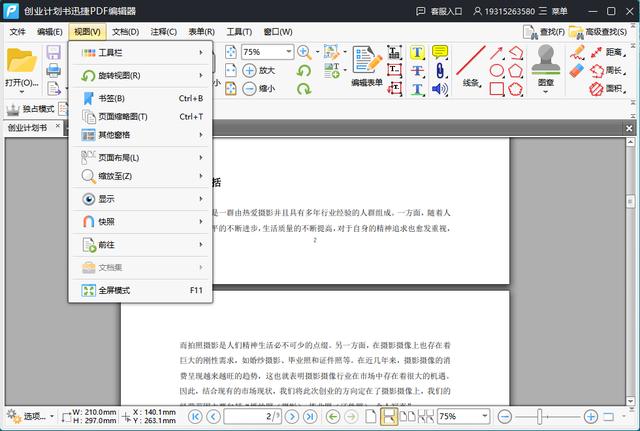Select the underline text T icon
Image resolution: width=640 pixels, height=431 pixels.
[417, 89]
